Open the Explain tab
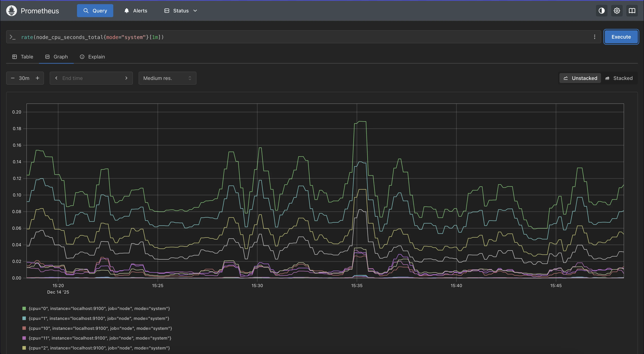Screen dimensions: 644x354 point(92,57)
